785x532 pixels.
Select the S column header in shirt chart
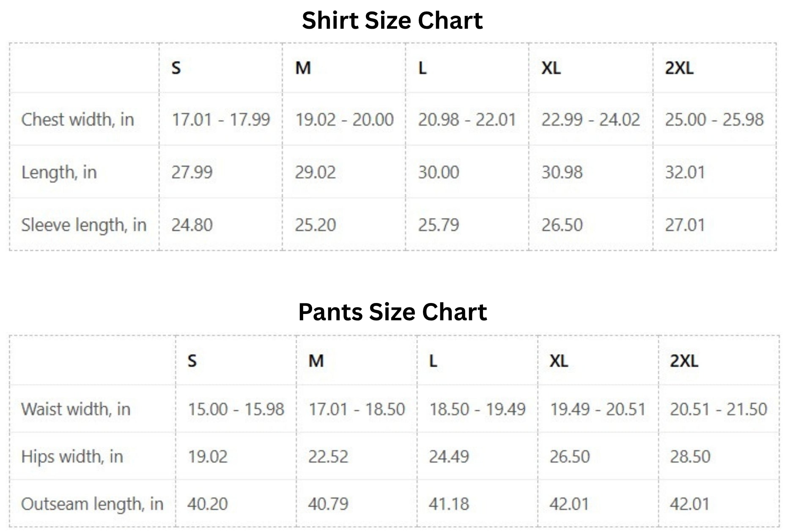(x=176, y=68)
